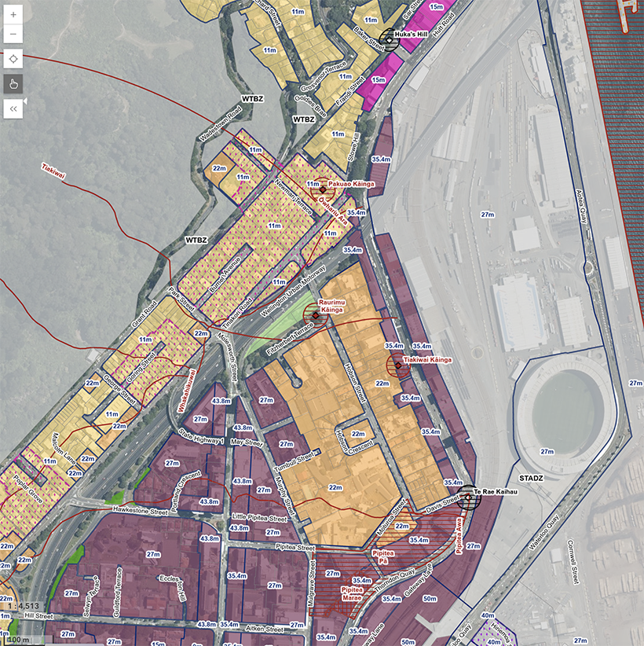Select the green park area by Fitzherbert Terrace
The width and height of the screenshot is (644, 646).
tap(279, 330)
